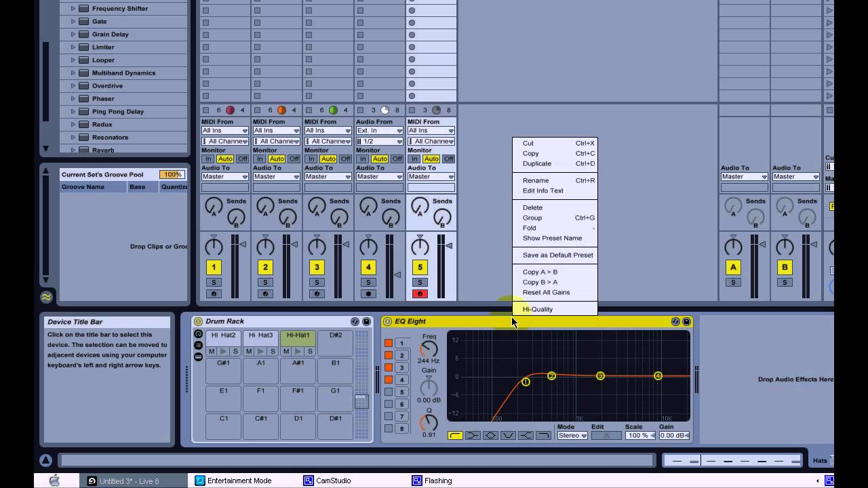Click Groove Pool amount 100% field
868x488 pixels.
coord(172,175)
